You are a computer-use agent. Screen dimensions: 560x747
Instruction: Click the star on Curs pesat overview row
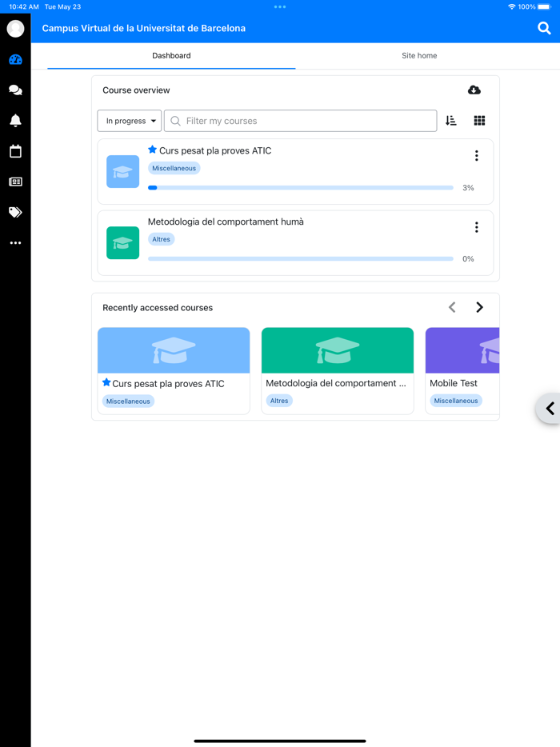click(153, 150)
